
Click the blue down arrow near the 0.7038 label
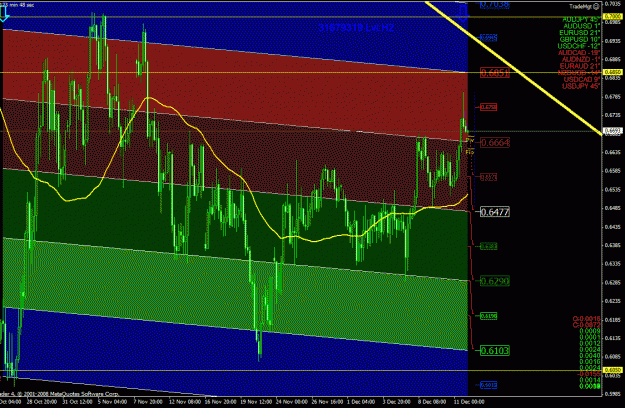tap(463, 13)
